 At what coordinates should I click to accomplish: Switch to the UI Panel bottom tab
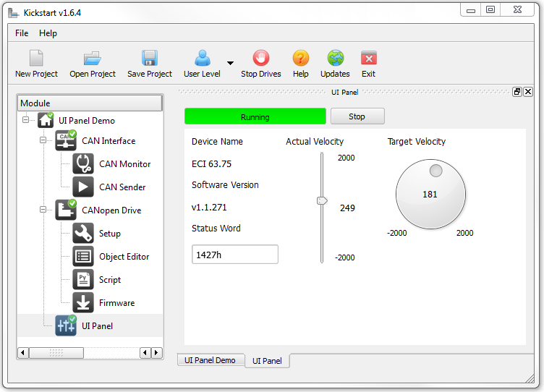(267, 361)
